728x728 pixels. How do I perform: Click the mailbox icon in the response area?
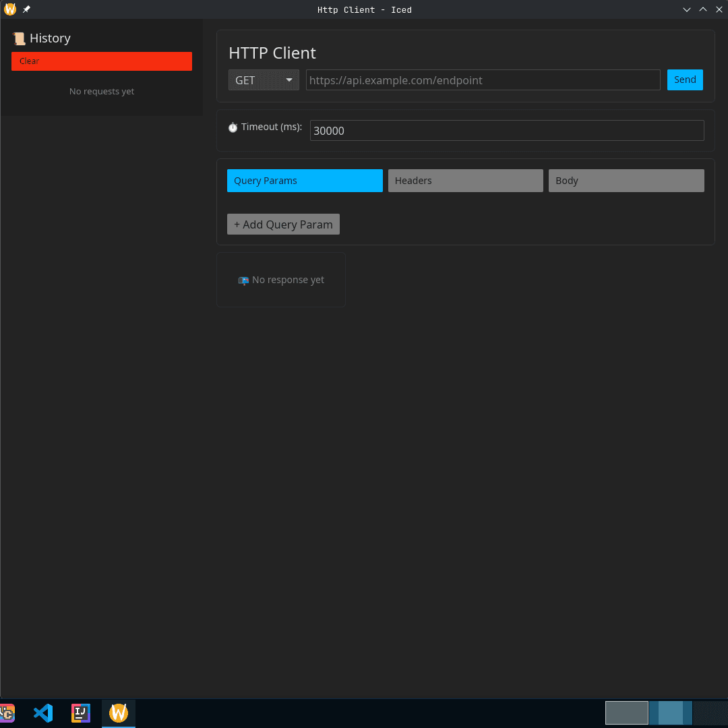click(243, 280)
